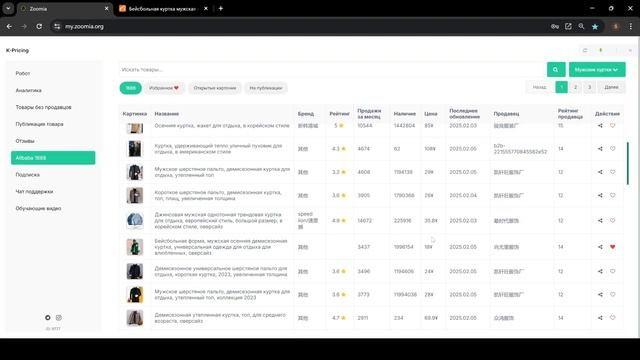Open a new browser tab
Viewport: 640px width, 360px height.
(x=221, y=9)
